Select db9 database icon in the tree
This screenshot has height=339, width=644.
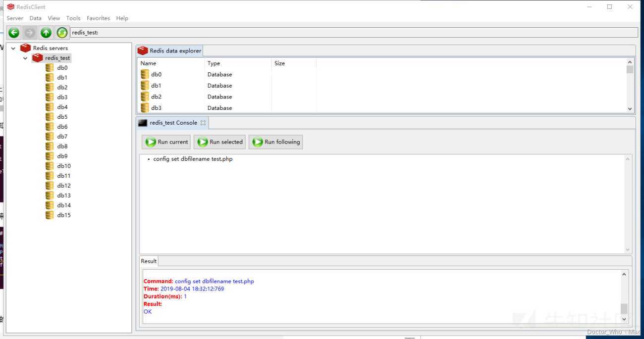pyautogui.click(x=50, y=156)
